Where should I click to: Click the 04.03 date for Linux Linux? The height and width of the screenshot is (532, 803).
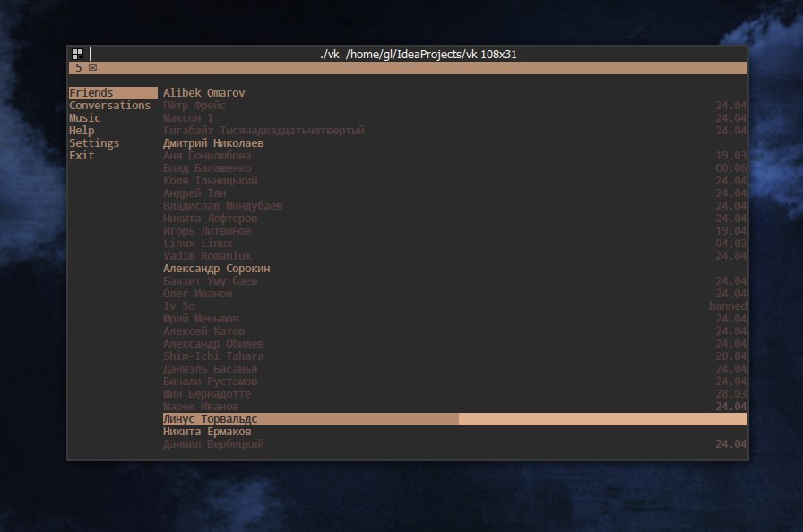click(x=731, y=243)
